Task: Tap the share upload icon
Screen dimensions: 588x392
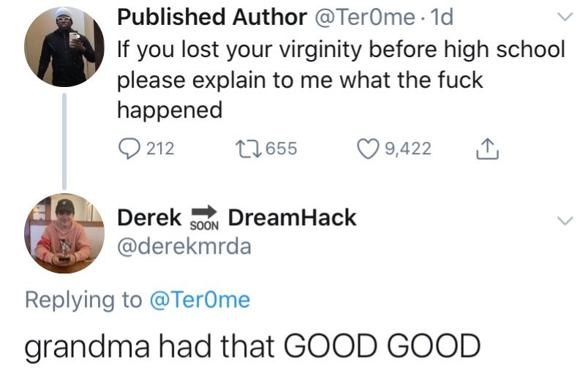Action: pos(485,149)
